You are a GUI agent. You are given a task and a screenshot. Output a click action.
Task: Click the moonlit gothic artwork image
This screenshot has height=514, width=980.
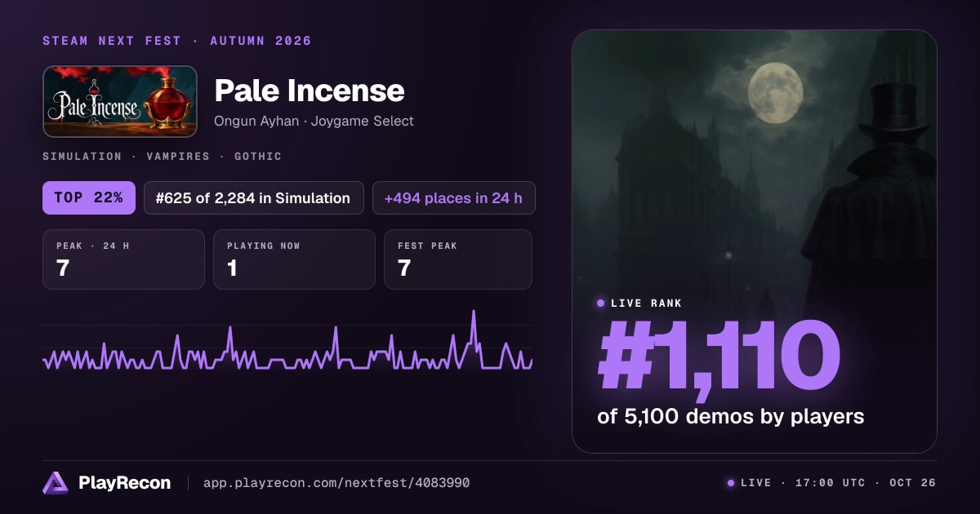[754, 241]
